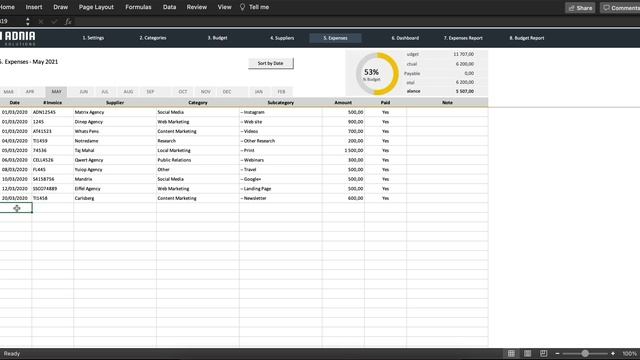Go to 1. Settings sheet
This screenshot has height=360, width=640.
coord(93,38)
